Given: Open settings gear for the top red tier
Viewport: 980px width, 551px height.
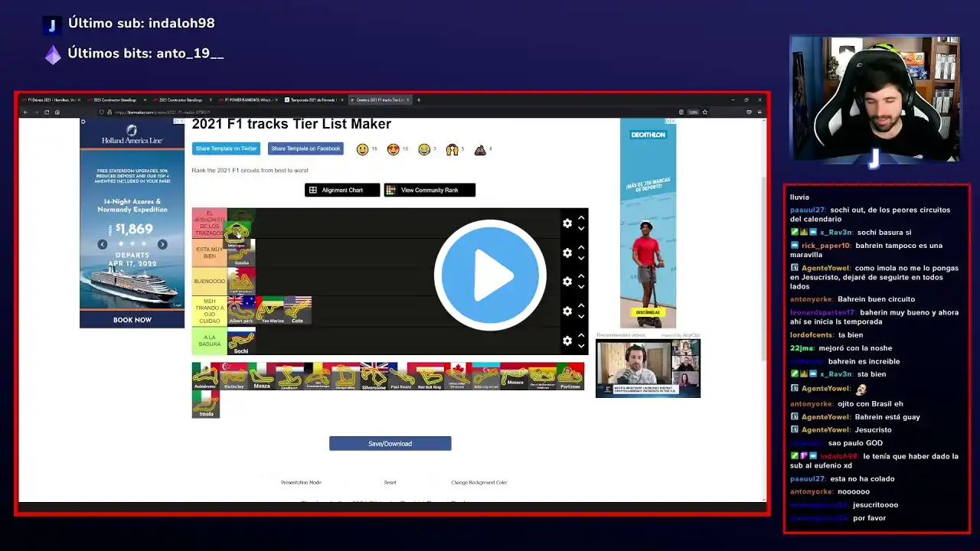Looking at the screenshot, I should (567, 223).
